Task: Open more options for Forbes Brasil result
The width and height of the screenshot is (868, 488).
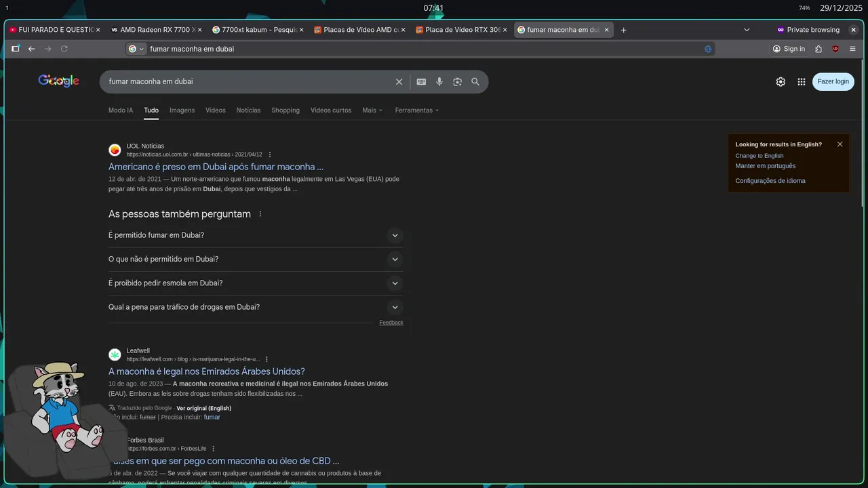Action: [213, 449]
